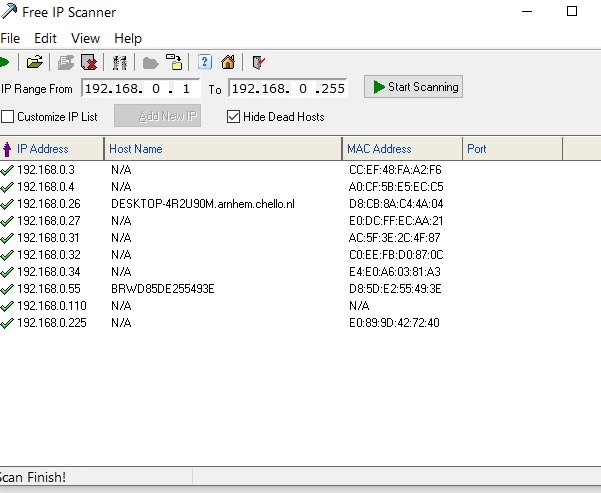Click the greyed-out save list toolbar icon
The height and width of the screenshot is (493, 601).
(66, 62)
